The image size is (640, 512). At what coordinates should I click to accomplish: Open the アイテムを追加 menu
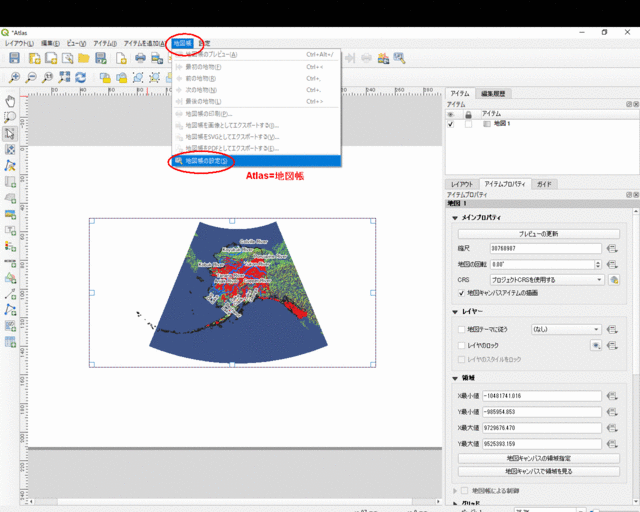(x=144, y=43)
